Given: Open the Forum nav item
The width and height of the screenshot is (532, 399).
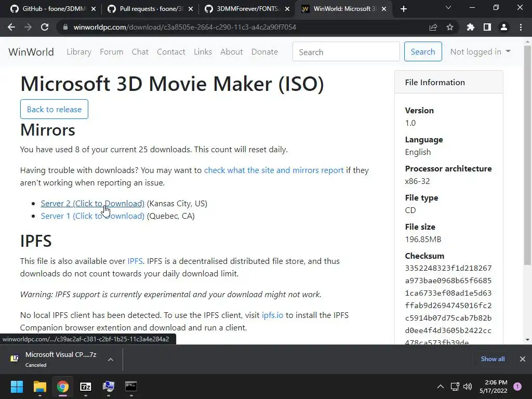Looking at the screenshot, I should 111,52.
